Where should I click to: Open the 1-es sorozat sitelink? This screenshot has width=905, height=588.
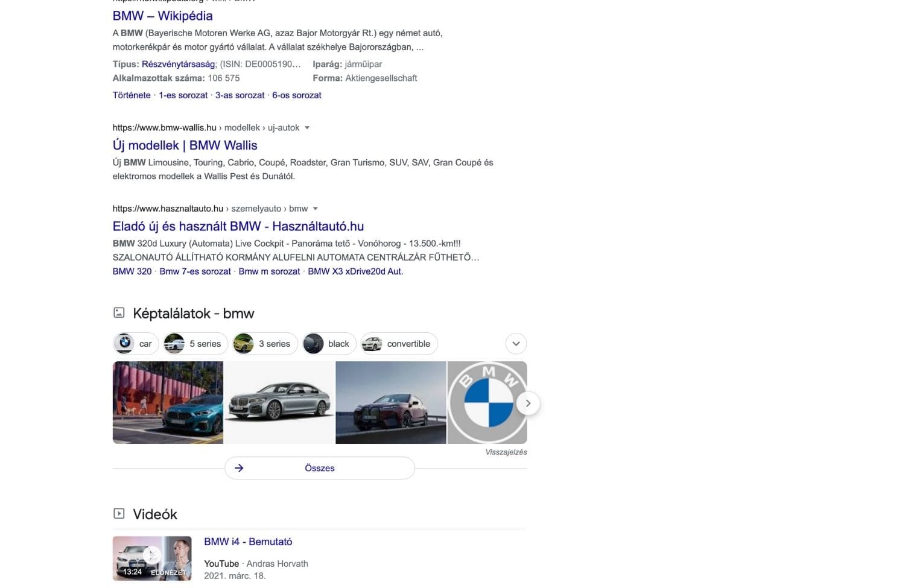(x=183, y=95)
